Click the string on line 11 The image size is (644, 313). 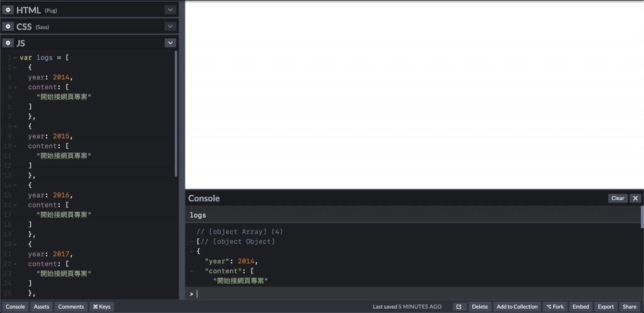tap(64, 156)
